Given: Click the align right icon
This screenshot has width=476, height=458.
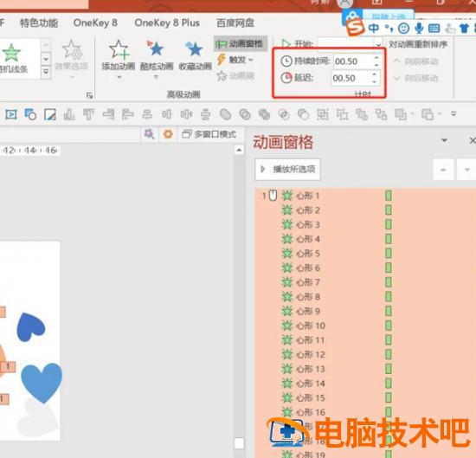Looking at the screenshot, I should 108,114.
